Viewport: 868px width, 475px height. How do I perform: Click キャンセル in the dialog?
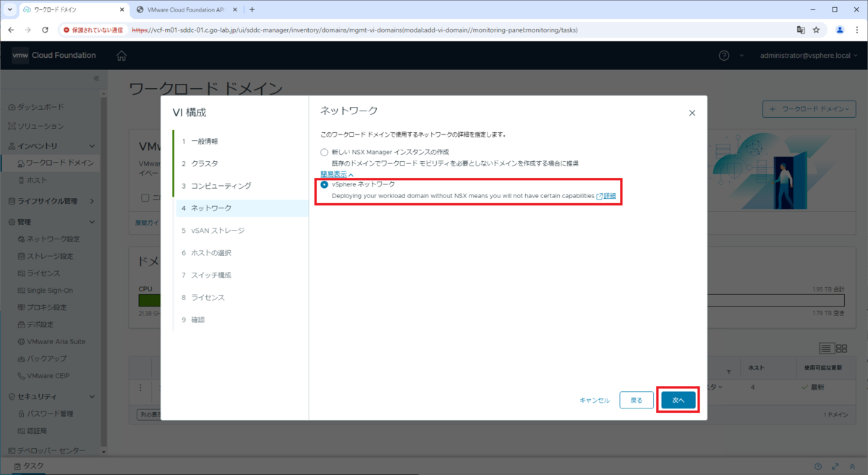[595, 400]
